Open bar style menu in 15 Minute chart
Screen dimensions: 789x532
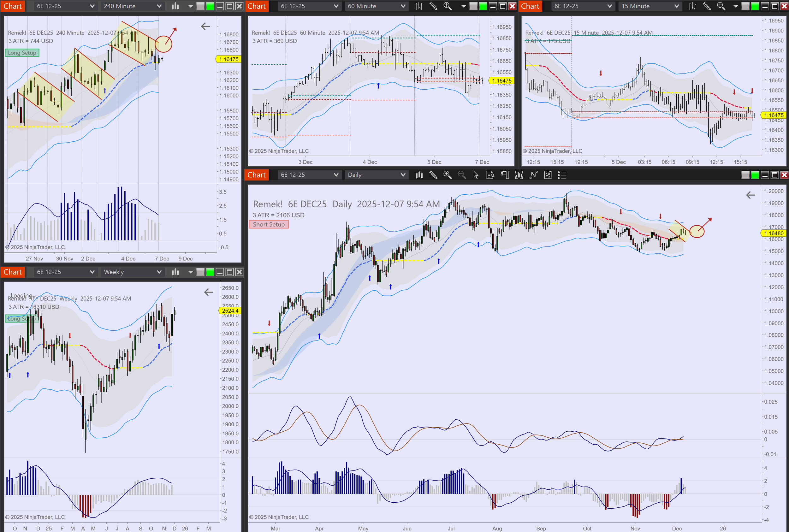click(692, 6)
